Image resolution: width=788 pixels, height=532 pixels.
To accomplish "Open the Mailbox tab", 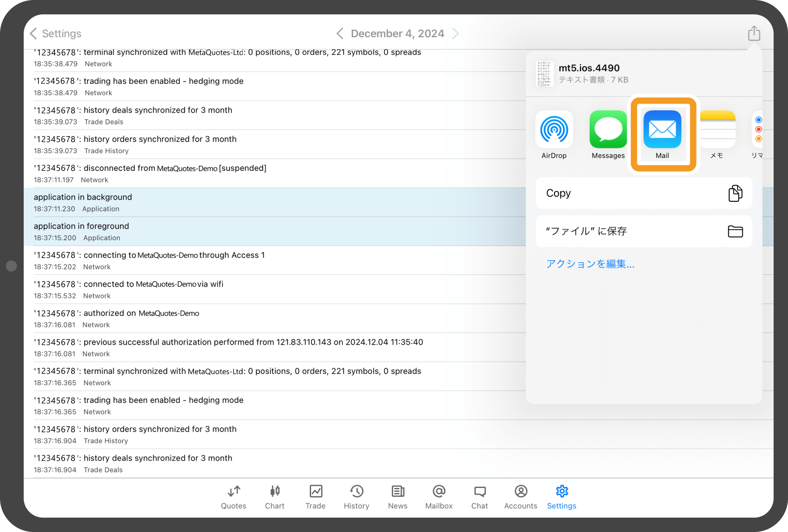I will click(x=439, y=497).
